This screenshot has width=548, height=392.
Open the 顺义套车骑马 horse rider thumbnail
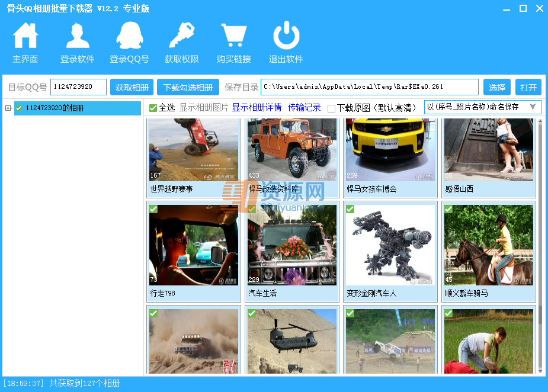point(489,245)
